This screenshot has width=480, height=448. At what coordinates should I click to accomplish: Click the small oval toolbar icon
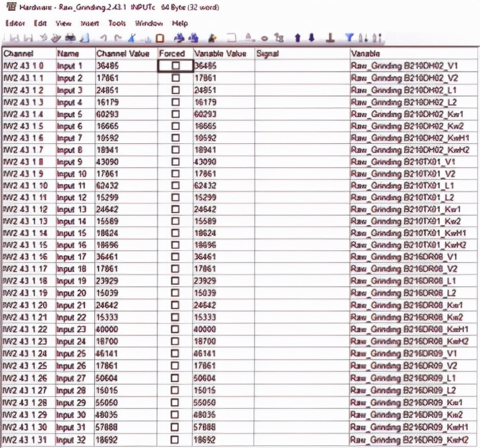(x=264, y=39)
